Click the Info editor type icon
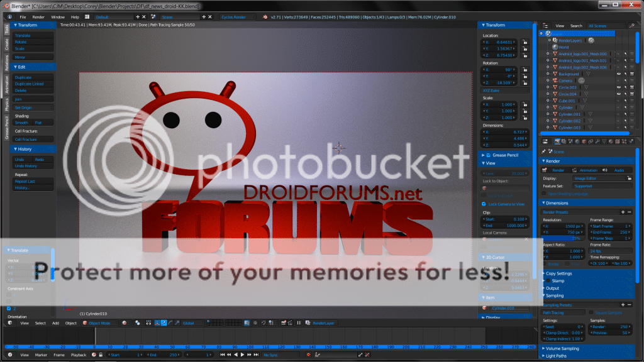644x362 pixels. click(x=9, y=17)
